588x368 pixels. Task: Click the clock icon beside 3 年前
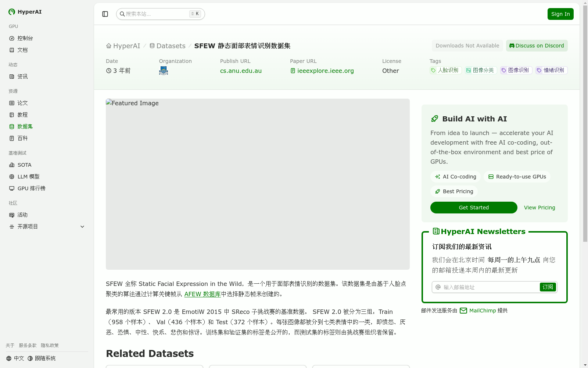point(109,71)
